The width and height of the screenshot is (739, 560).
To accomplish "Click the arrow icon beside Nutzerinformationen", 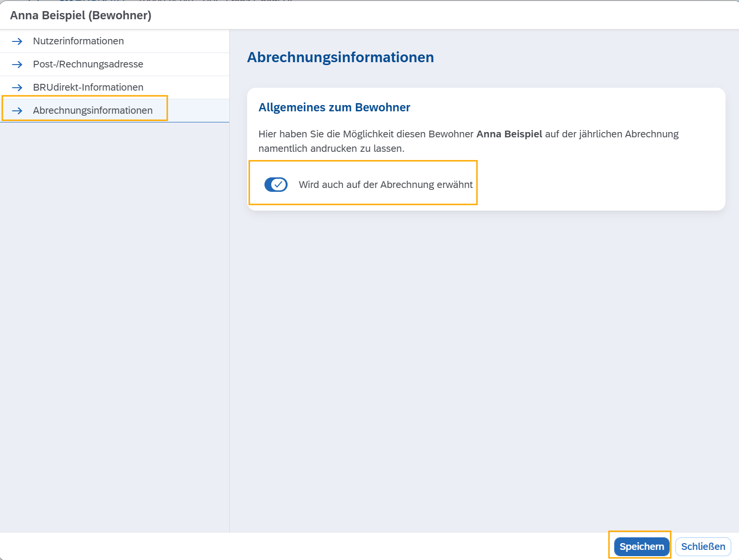I will [x=17, y=41].
